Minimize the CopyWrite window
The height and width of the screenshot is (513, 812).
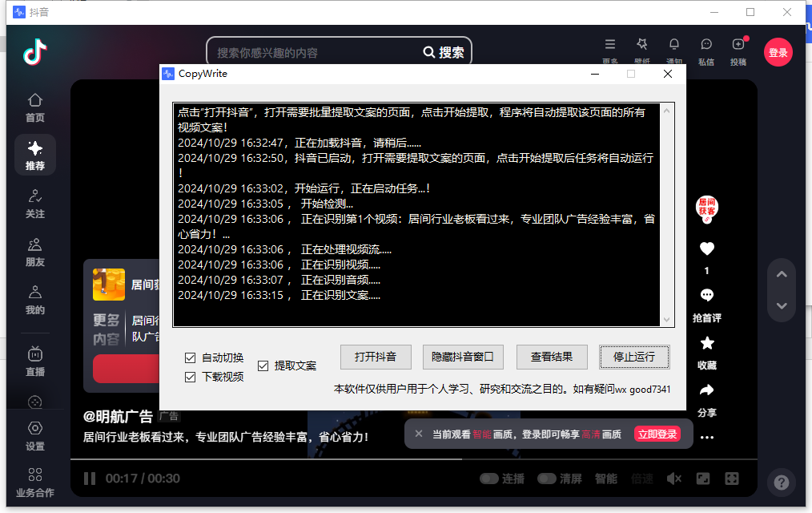(x=595, y=74)
